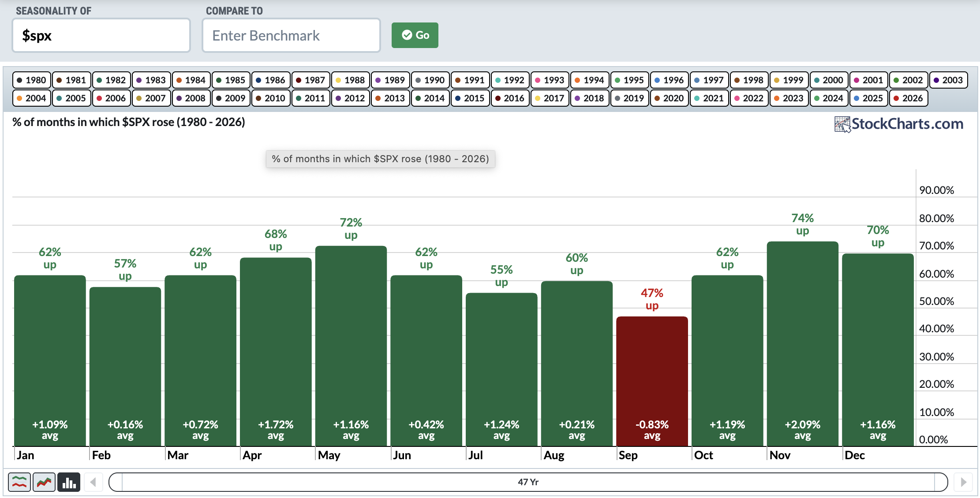Toggle the 2024 year series
Image resolution: width=980 pixels, height=498 pixels.
pyautogui.click(x=829, y=98)
